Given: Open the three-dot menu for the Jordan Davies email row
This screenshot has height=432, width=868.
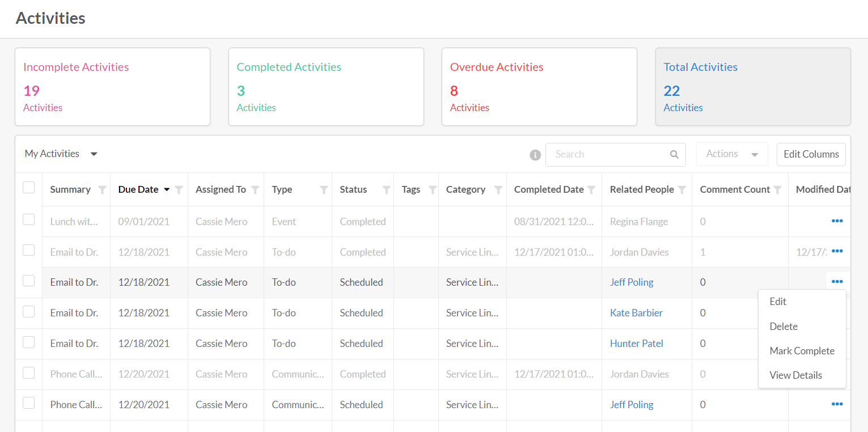Looking at the screenshot, I should pyautogui.click(x=837, y=252).
